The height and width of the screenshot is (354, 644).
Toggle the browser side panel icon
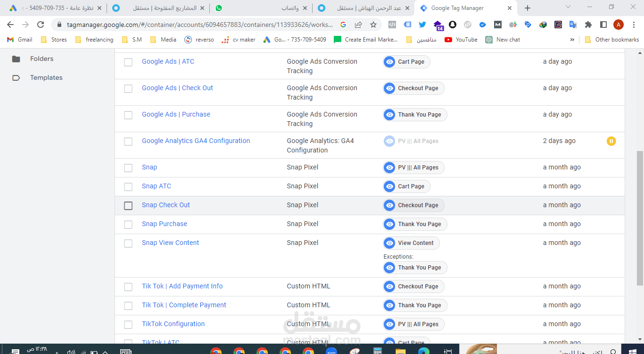pos(603,25)
